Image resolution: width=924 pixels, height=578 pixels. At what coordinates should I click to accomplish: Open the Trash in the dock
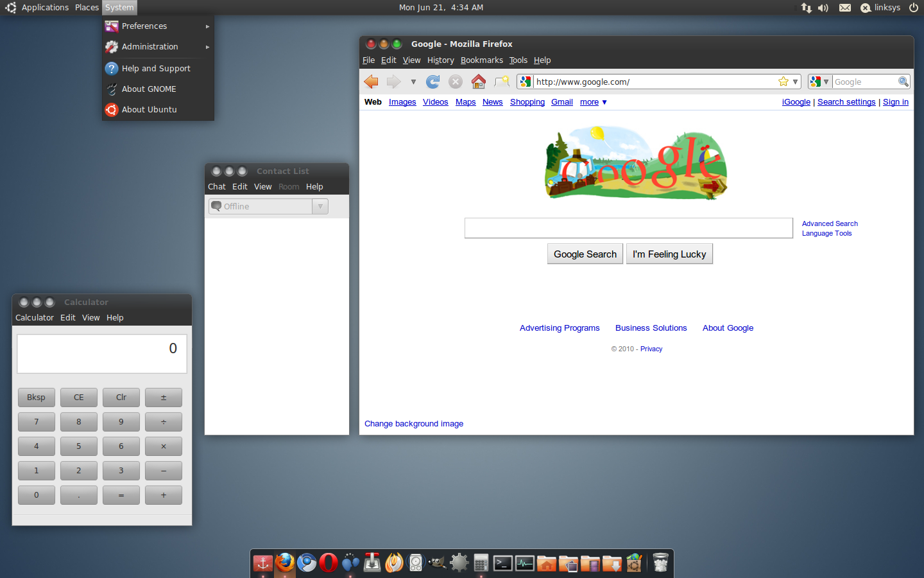click(660, 563)
